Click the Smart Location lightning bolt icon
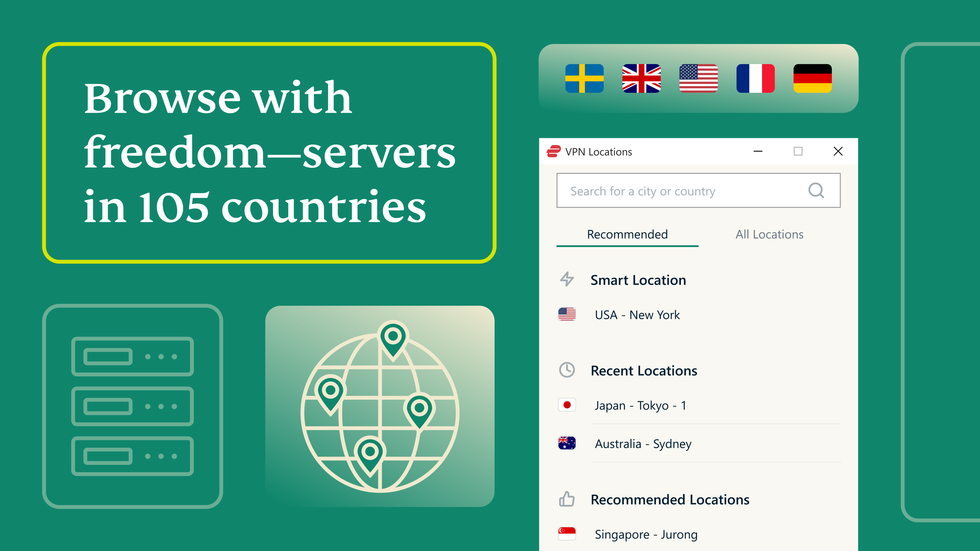 [567, 279]
